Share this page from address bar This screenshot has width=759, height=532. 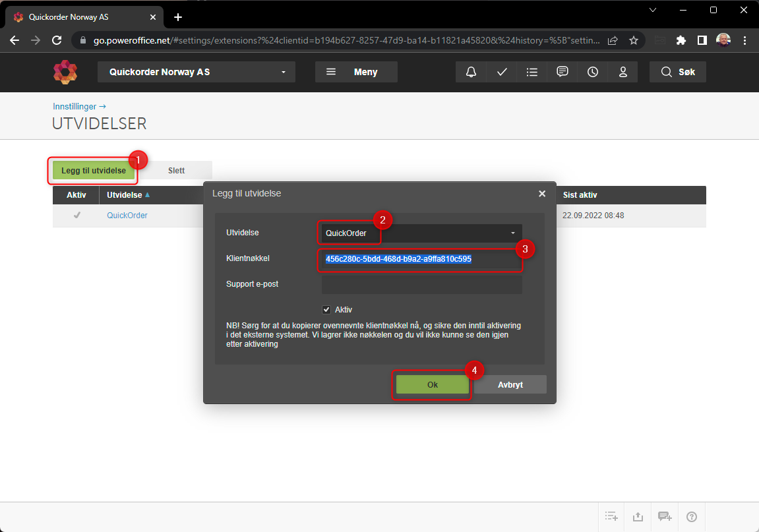[613, 41]
